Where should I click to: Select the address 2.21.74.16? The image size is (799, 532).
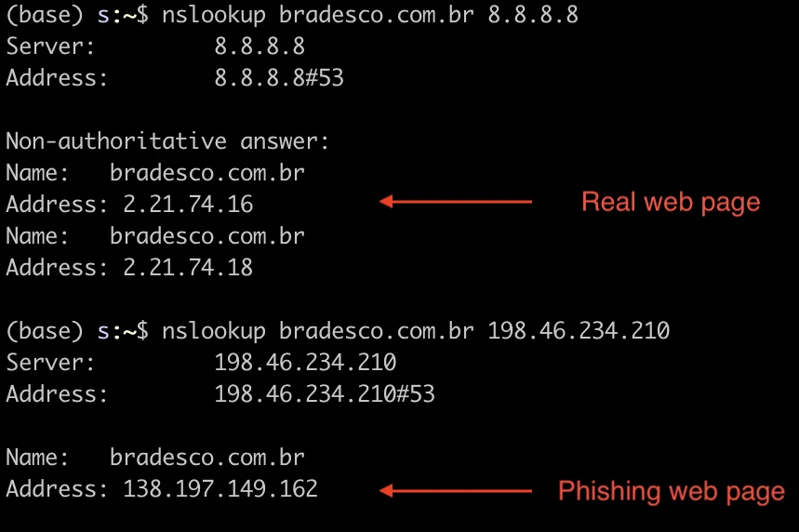click(x=188, y=205)
